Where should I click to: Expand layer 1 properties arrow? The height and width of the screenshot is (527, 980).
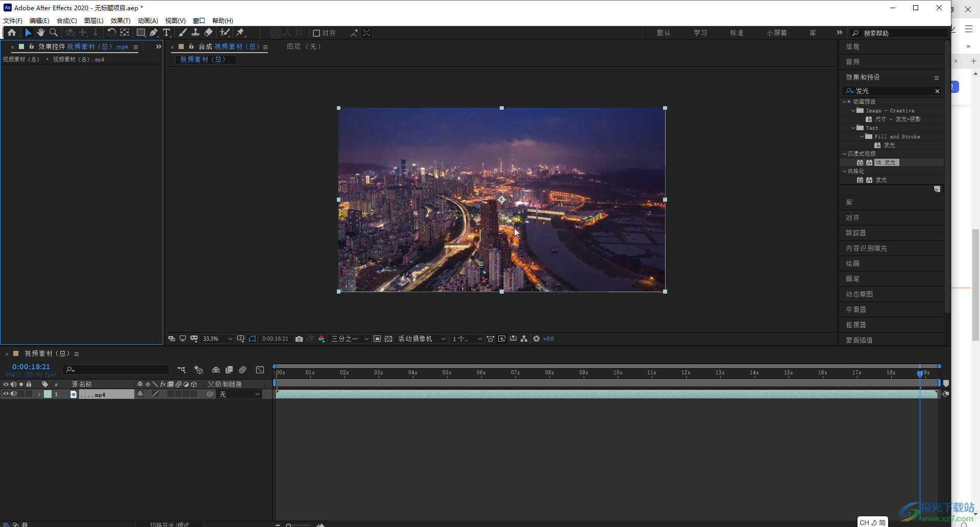(39, 394)
